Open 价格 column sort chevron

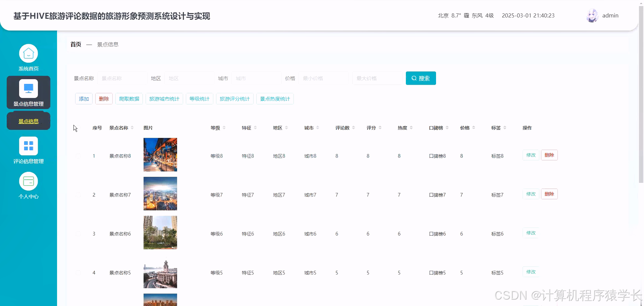tap(473, 127)
